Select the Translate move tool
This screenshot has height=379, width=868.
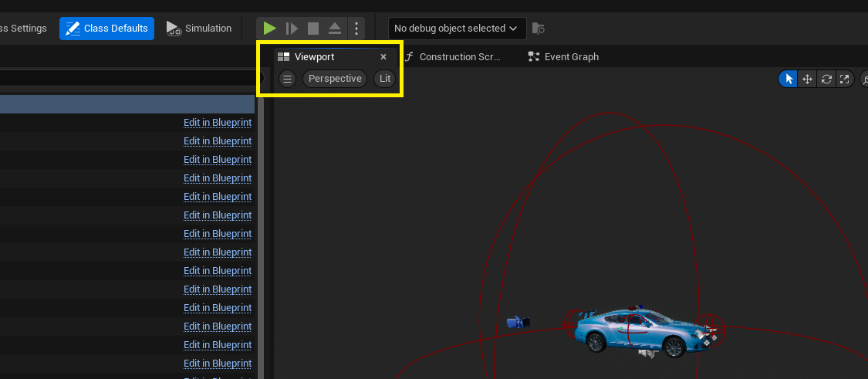[807, 79]
